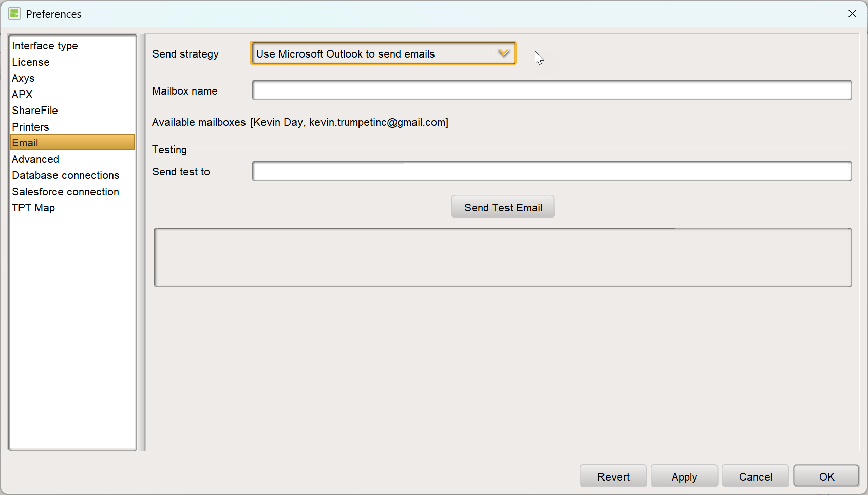Click Revert to undo changes
Image resolution: width=868 pixels, height=495 pixels.
coord(613,476)
